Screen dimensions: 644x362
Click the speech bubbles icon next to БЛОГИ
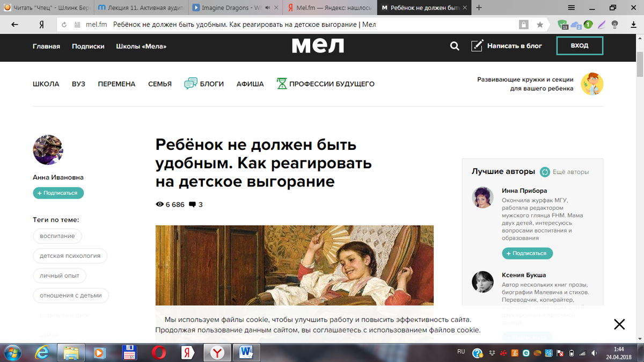point(191,84)
